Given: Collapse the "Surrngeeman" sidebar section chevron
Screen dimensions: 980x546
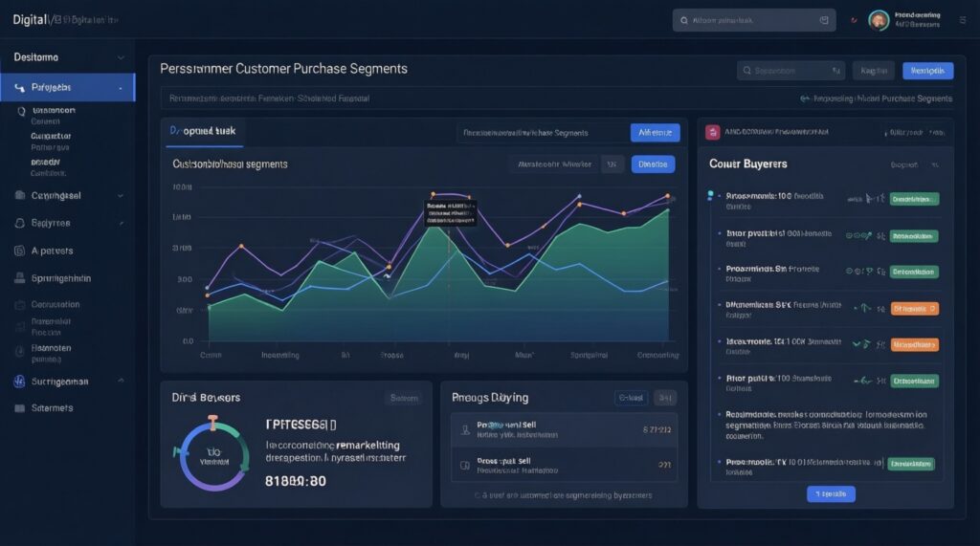Looking at the screenshot, I should pyautogui.click(x=120, y=381).
